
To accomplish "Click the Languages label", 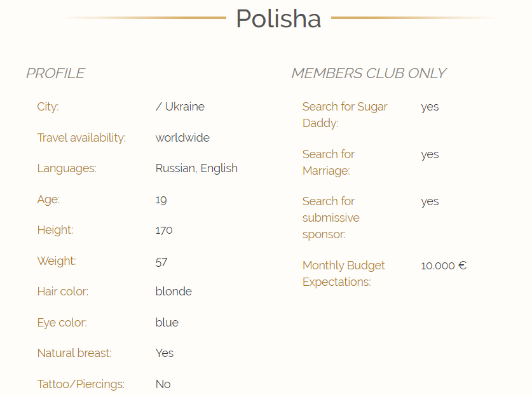I will click(67, 168).
